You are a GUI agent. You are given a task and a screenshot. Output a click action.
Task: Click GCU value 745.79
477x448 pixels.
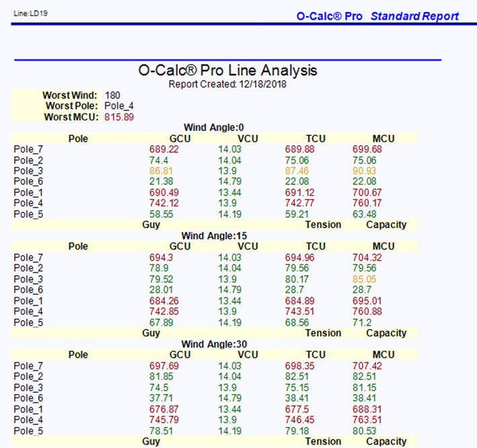[163, 420]
